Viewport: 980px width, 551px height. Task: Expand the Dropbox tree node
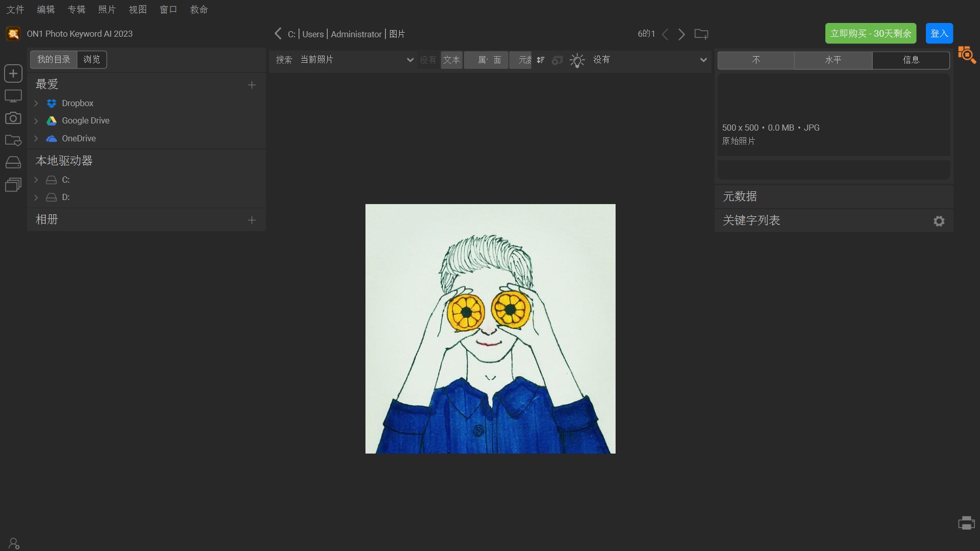[36, 103]
